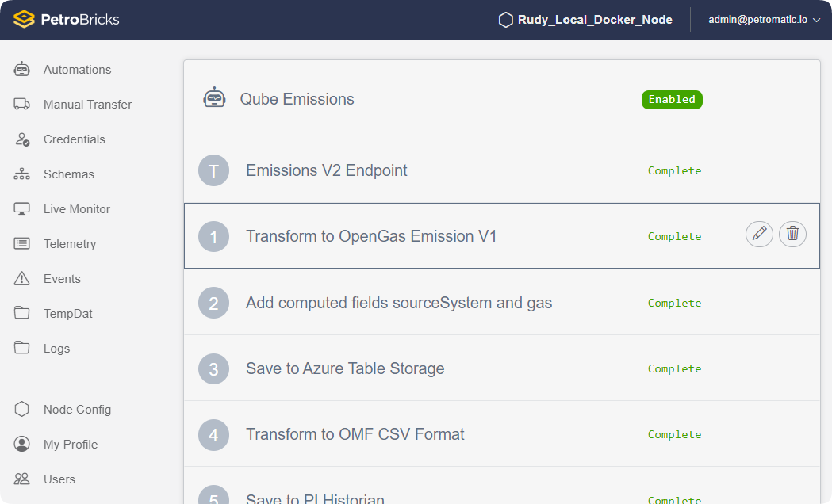832x504 pixels.
Task: Click Complete status of Transform to OMF CSV
Action: point(674,434)
